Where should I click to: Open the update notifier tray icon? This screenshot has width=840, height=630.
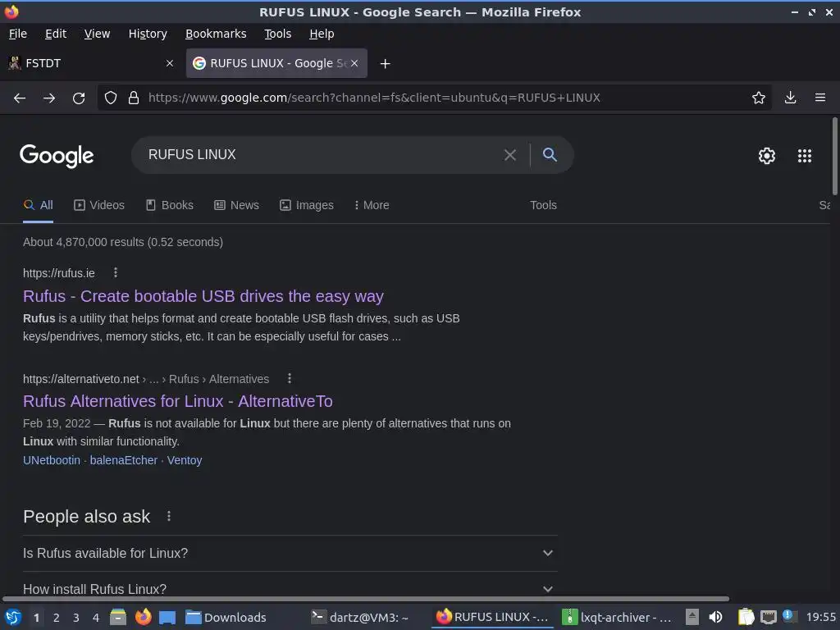788,616
